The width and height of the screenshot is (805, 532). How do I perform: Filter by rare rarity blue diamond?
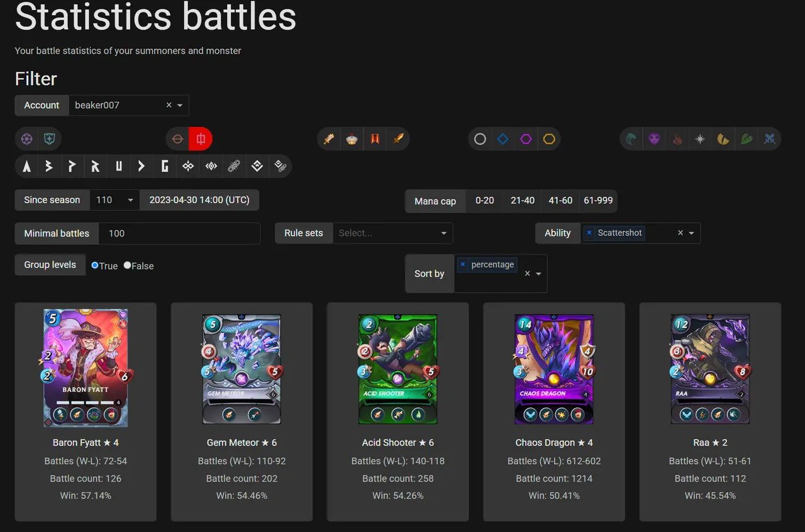coord(503,139)
